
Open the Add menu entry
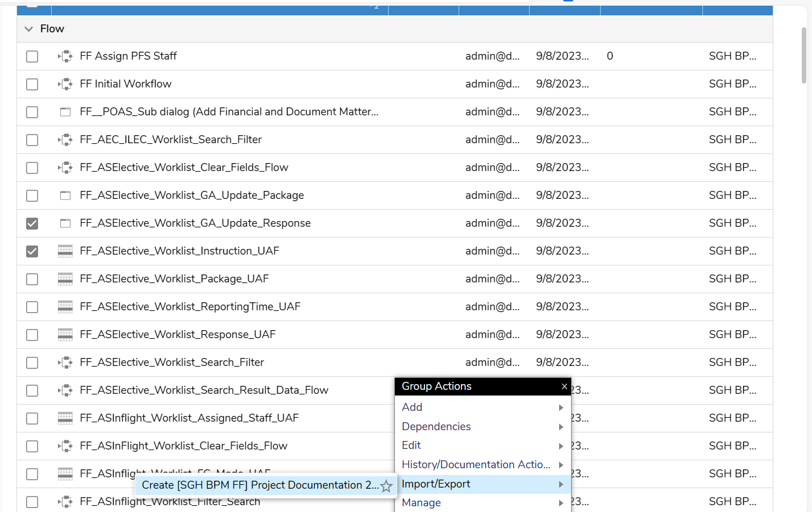tap(483, 407)
